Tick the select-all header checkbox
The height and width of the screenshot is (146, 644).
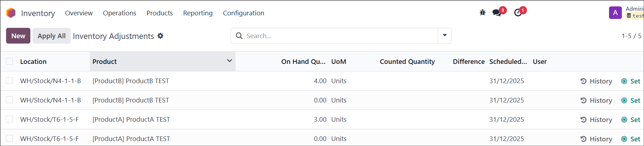(x=10, y=61)
